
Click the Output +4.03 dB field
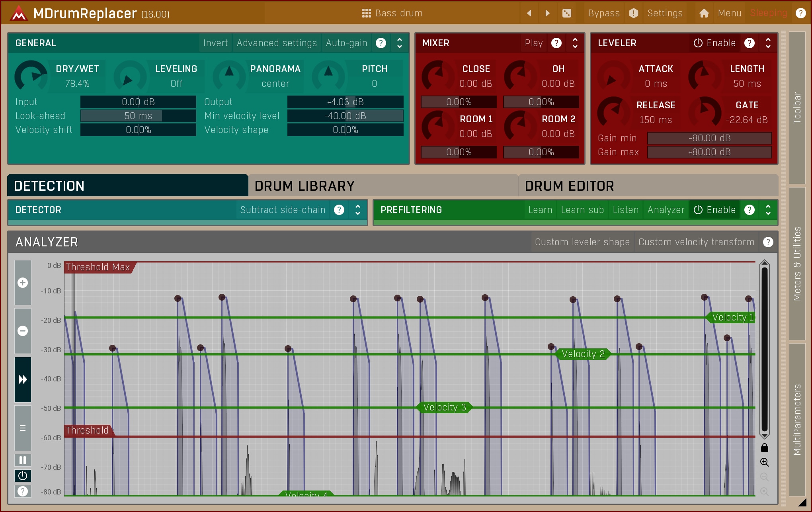coord(345,102)
